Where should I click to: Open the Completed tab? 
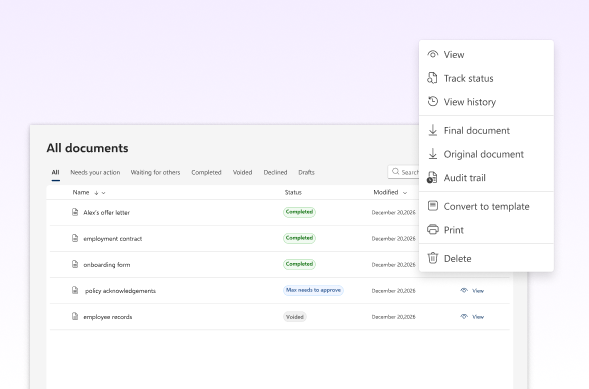coord(206,172)
